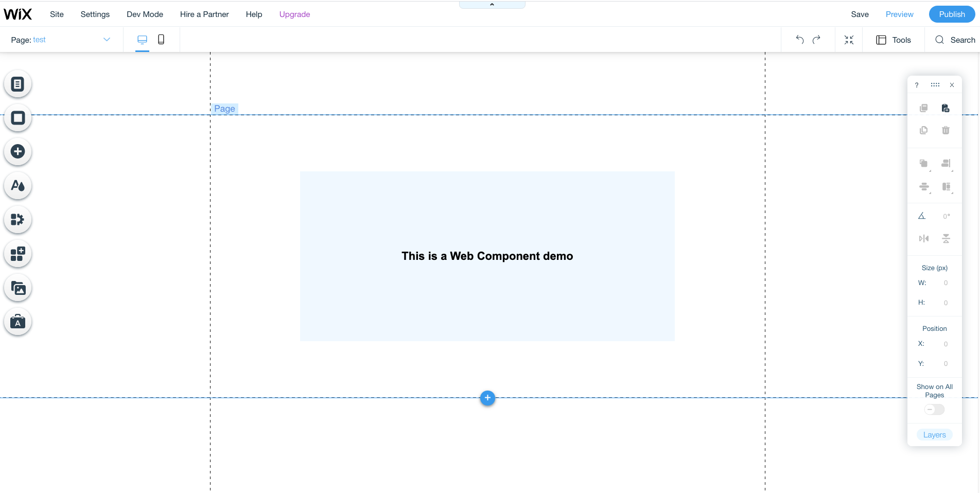Open the Help menu

coord(254,14)
